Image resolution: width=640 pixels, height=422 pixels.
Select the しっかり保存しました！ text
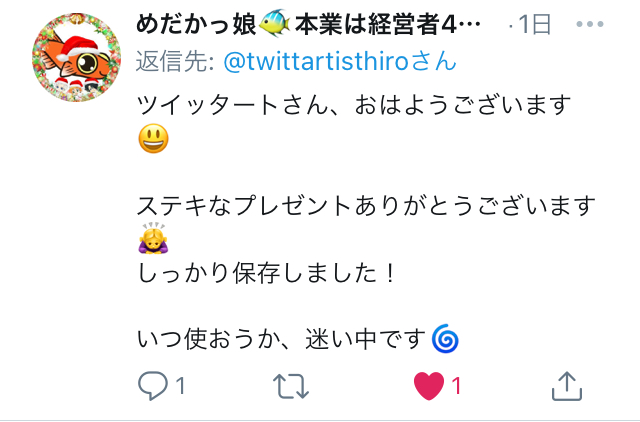(267, 273)
